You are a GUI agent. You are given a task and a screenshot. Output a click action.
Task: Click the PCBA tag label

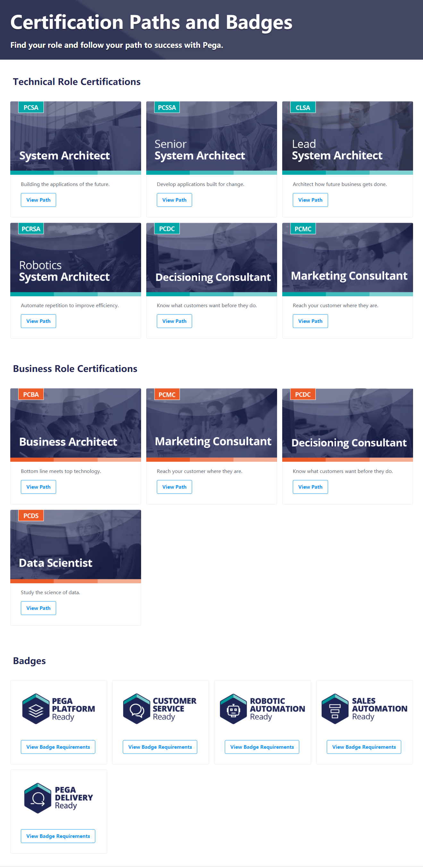31,395
